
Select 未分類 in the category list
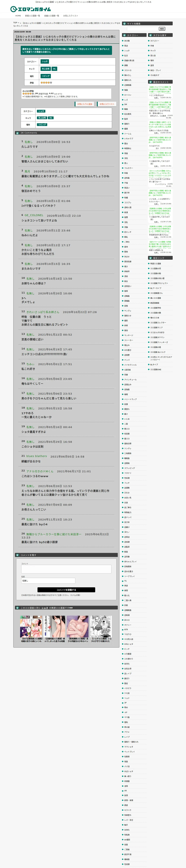tap(127, 41)
